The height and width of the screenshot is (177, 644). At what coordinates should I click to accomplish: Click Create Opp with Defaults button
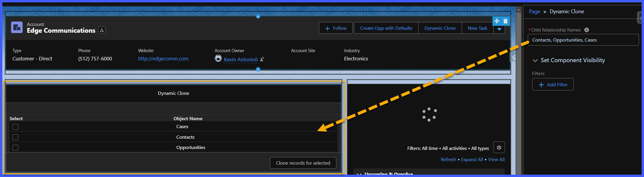pos(386,28)
